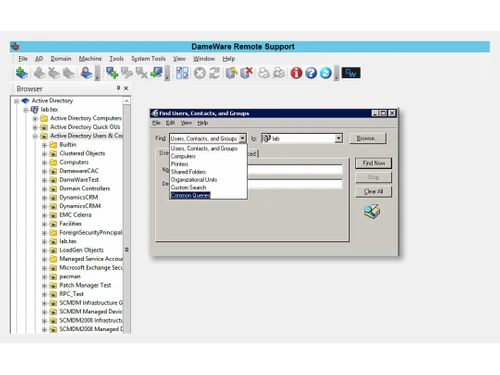Image resolution: width=500 pixels, height=375 pixels.
Task: Click the print preview toolbar icon
Action: point(279,73)
